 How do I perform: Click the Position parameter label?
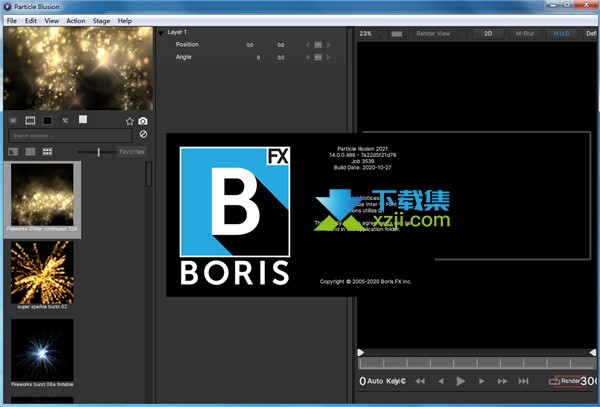[x=187, y=44]
